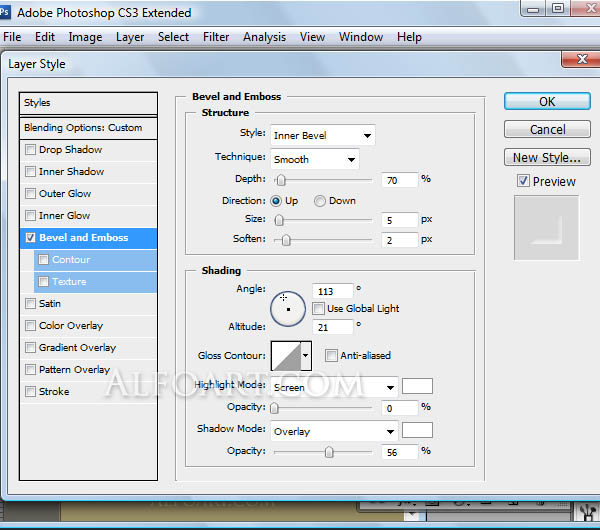The image size is (600, 530).
Task: Click the Depth slider handle
Action: click(x=281, y=180)
